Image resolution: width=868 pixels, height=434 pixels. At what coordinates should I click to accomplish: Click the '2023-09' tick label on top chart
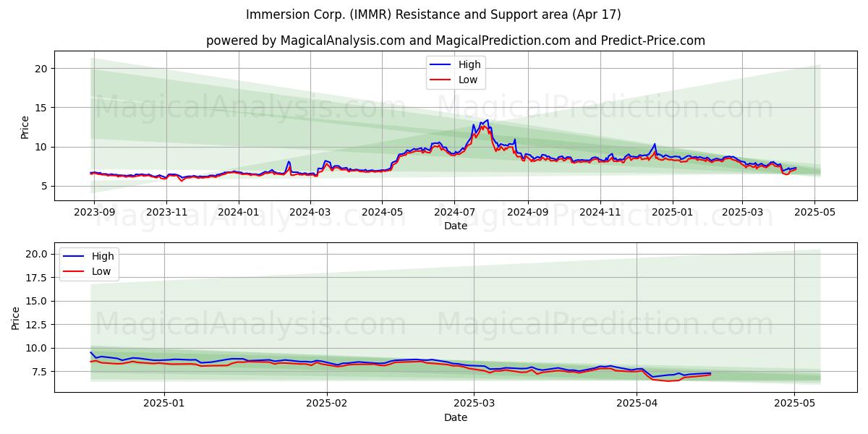[93, 212]
